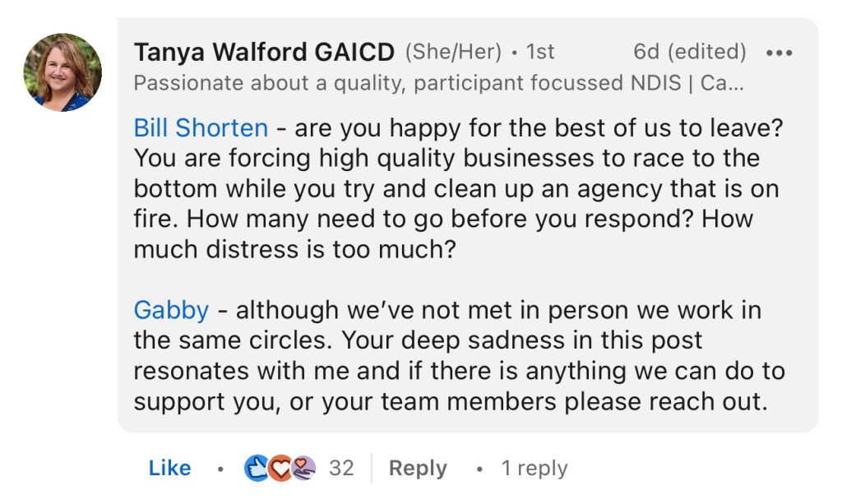842x504 pixels.
Task: Click the purple support reaction icon
Action: (x=303, y=468)
